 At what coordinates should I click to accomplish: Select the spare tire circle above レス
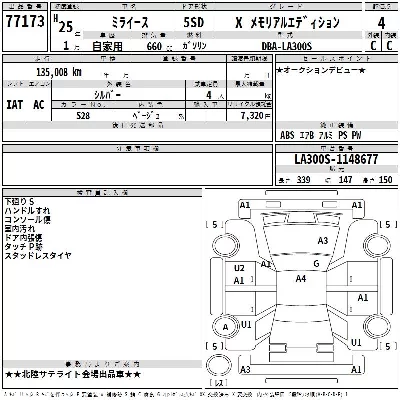(219, 366)
